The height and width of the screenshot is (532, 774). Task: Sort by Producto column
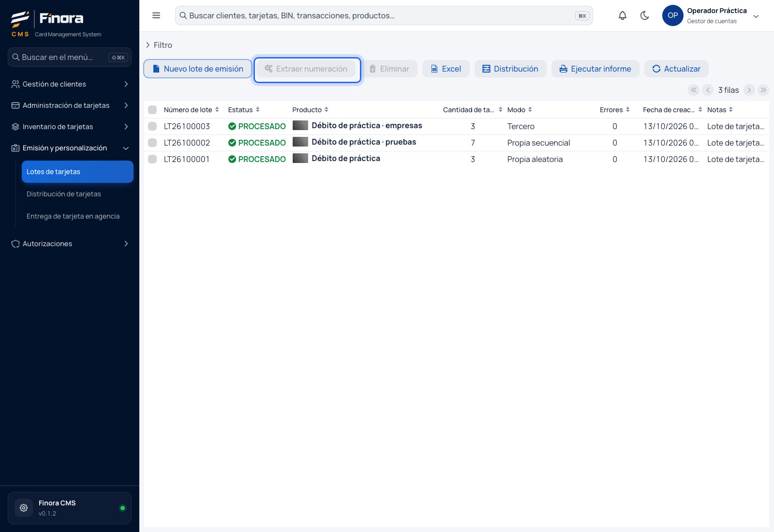point(310,110)
